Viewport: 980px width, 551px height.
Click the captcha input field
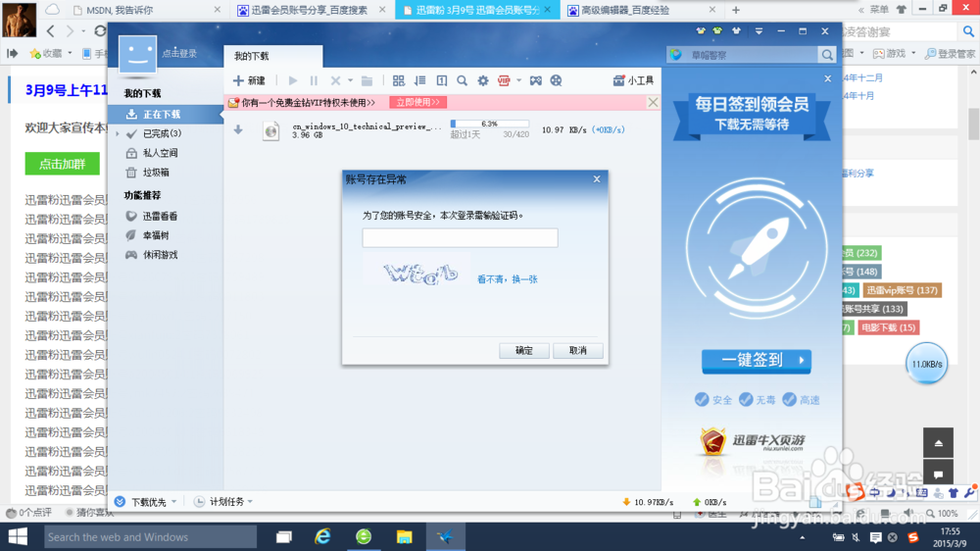tap(460, 237)
